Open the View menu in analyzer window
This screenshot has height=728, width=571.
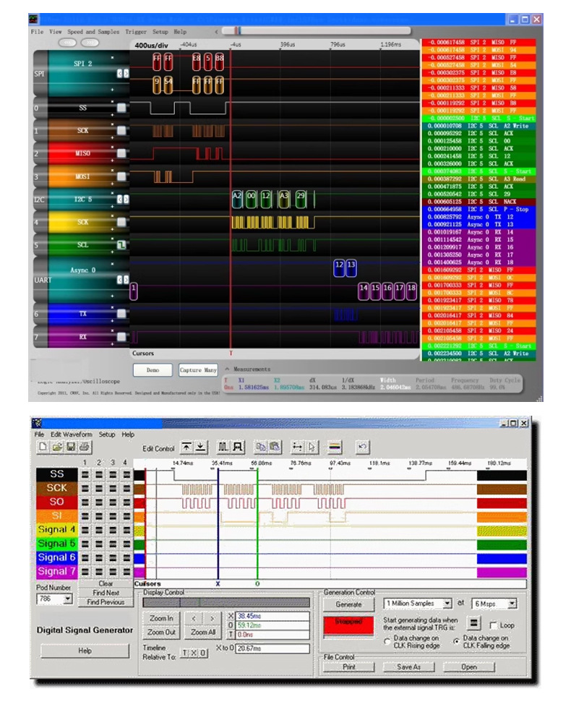pos(55,32)
